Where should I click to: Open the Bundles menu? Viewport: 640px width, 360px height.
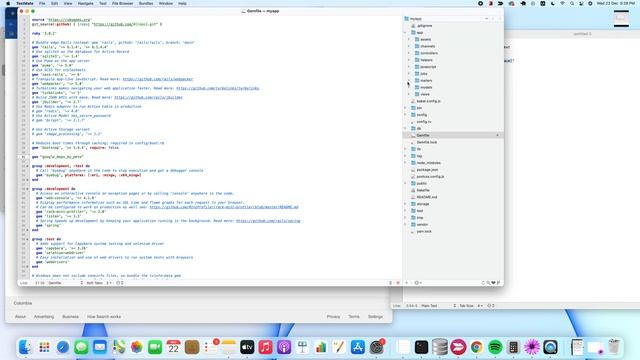click(146, 3)
